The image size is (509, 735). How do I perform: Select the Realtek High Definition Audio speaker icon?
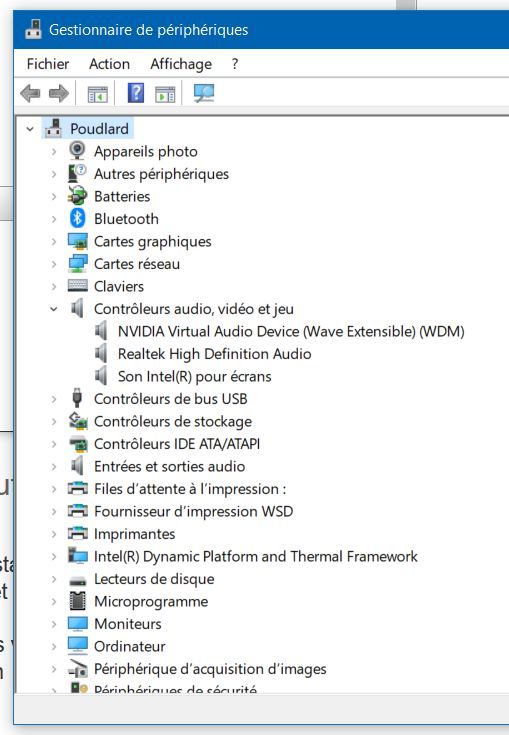point(101,353)
